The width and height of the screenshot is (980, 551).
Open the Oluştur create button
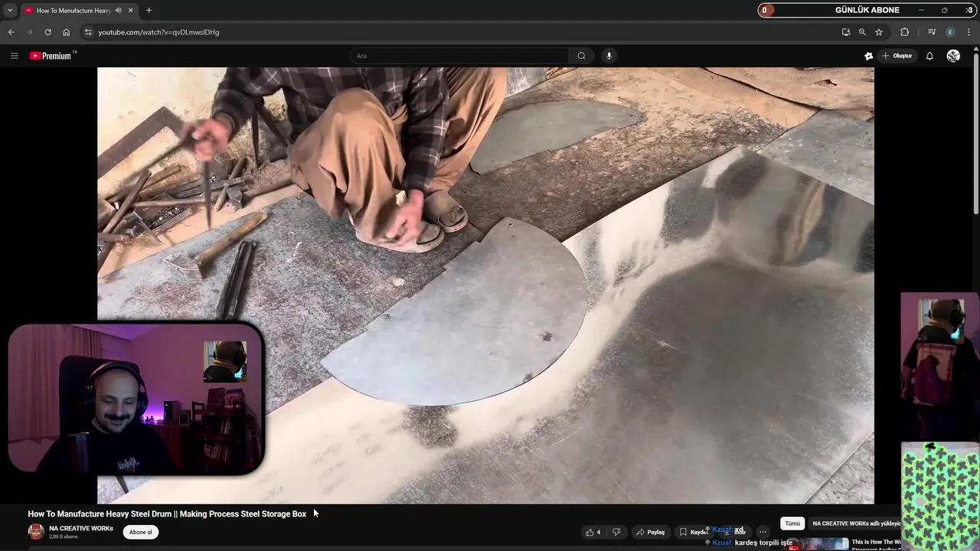pos(897,56)
